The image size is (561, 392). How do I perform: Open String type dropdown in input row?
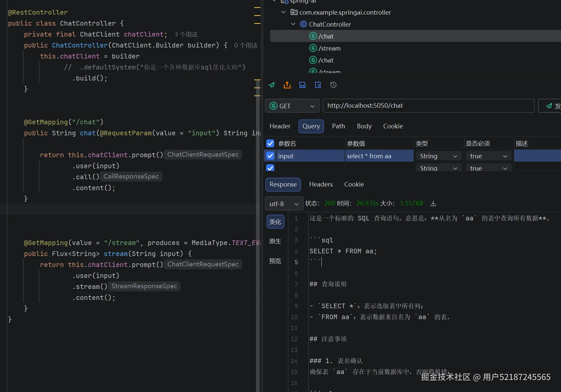pyautogui.click(x=439, y=156)
